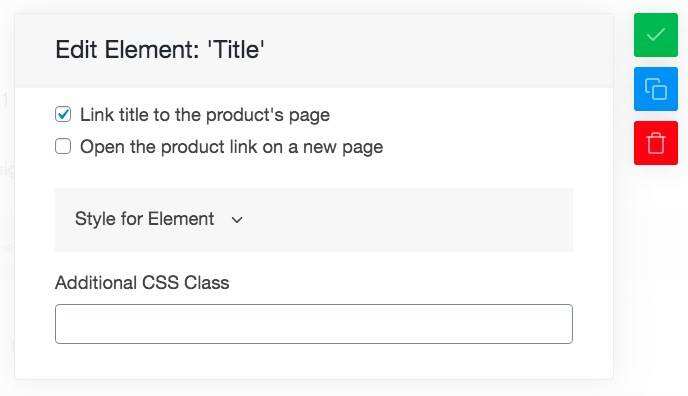Apply the element settings using the green button

tap(656, 35)
